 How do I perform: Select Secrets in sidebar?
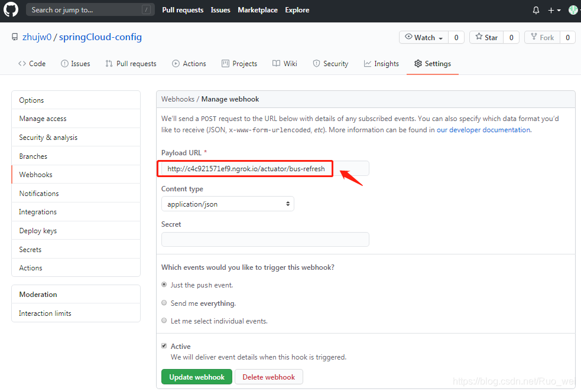point(76,250)
